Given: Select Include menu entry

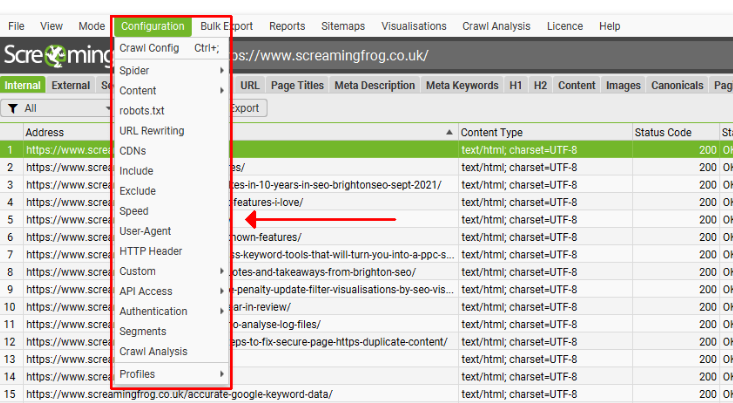Looking at the screenshot, I should point(171,171).
